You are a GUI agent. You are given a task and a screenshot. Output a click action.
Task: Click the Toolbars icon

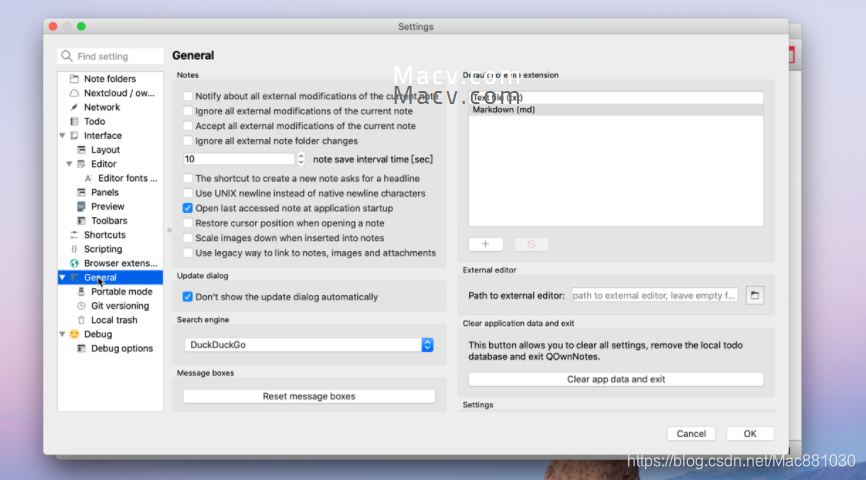pyautogui.click(x=81, y=220)
